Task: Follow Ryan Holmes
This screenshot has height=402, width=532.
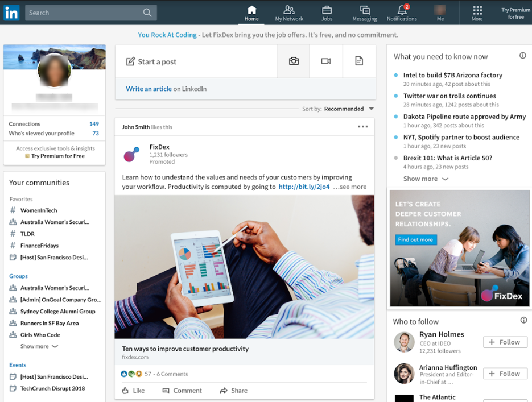Action: tap(505, 342)
